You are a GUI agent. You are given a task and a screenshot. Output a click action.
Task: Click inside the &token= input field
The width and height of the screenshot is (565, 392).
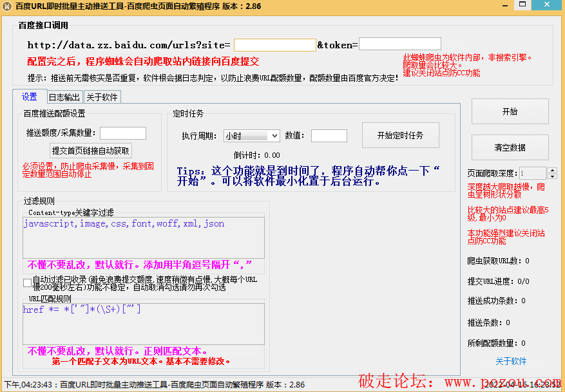click(400, 44)
